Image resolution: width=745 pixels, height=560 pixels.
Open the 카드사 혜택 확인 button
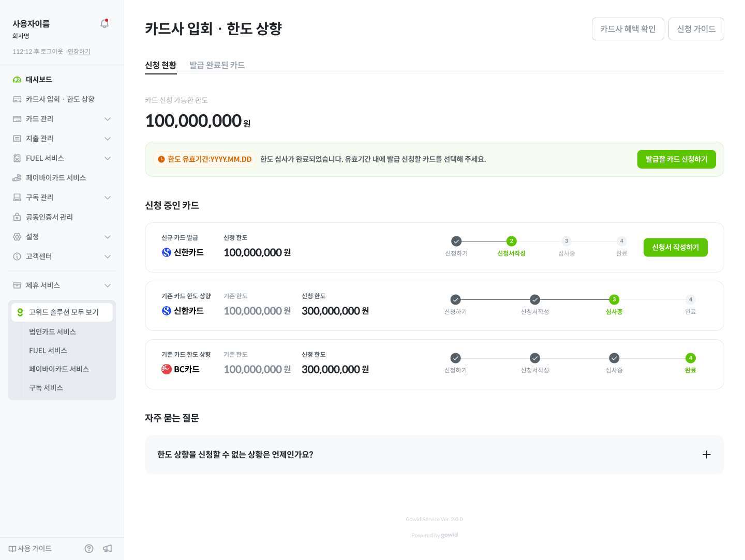pyautogui.click(x=628, y=29)
